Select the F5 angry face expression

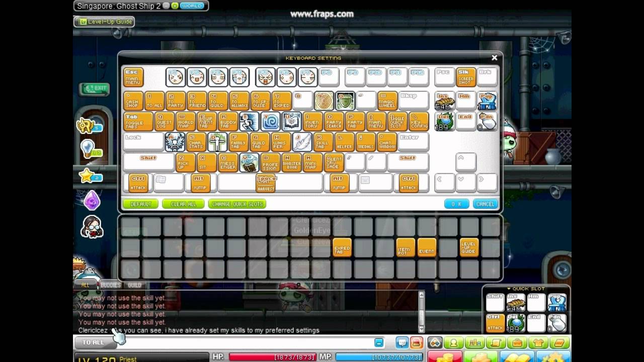point(265,77)
